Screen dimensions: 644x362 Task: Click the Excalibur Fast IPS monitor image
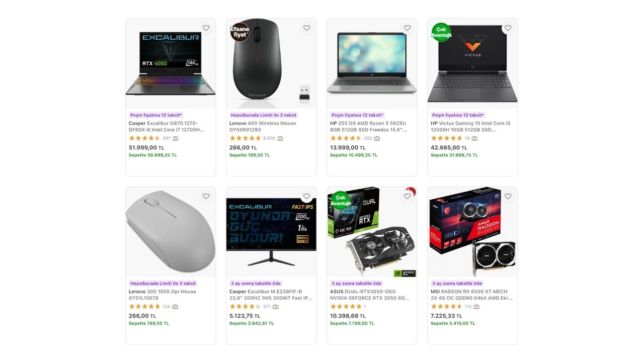tap(271, 232)
